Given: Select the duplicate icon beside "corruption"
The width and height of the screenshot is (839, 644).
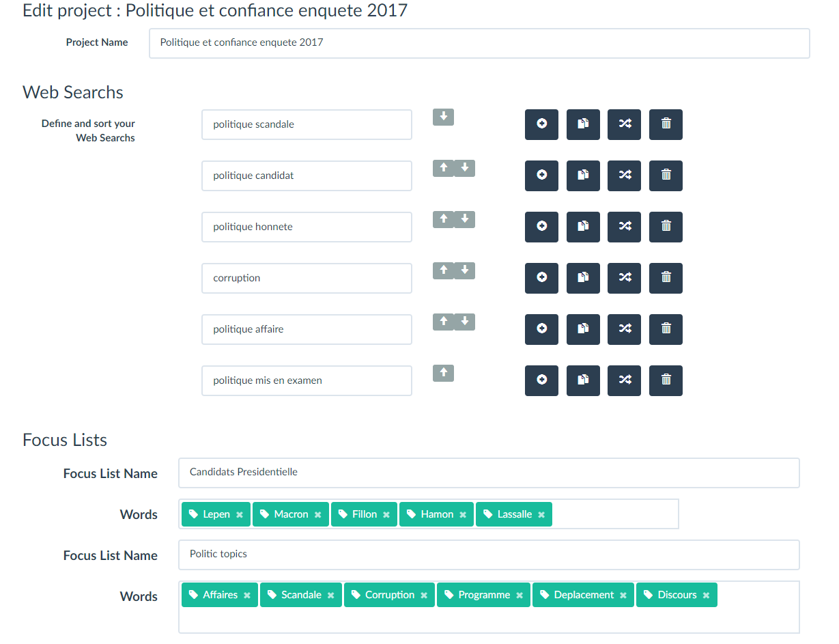Looking at the screenshot, I should point(583,278).
